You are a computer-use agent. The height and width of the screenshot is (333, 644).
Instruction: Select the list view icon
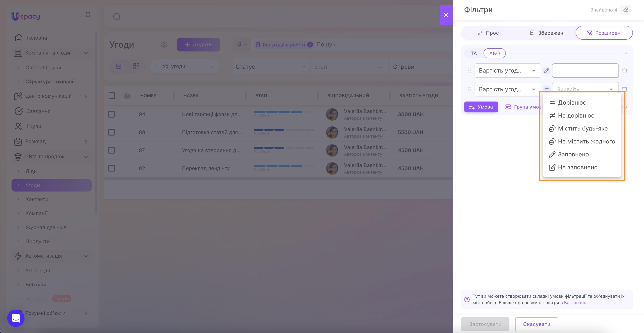119,66
